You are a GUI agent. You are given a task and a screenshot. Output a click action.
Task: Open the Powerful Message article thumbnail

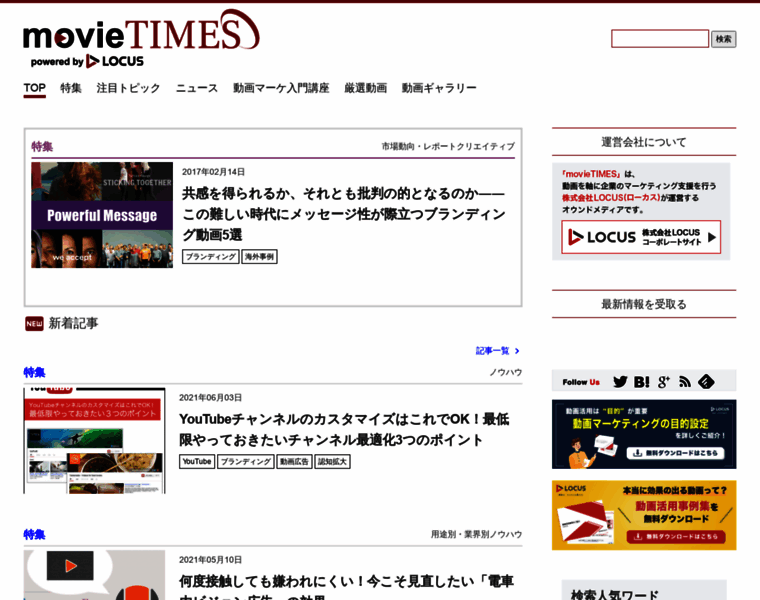(x=102, y=215)
